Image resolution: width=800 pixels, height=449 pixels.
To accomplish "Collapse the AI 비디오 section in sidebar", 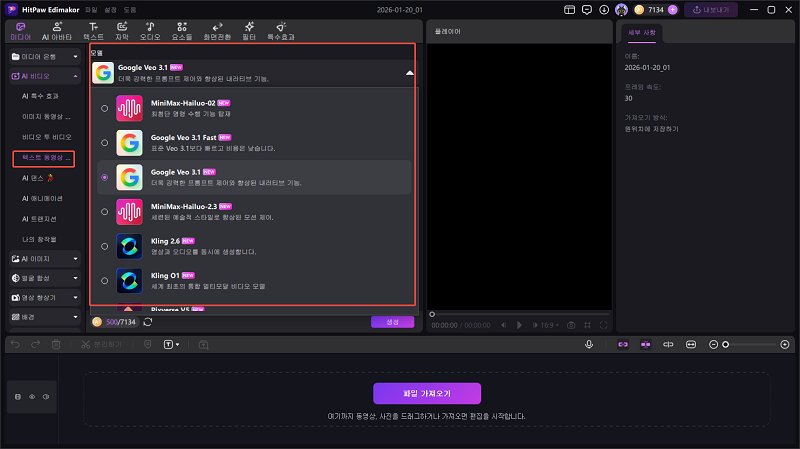I will click(45, 76).
